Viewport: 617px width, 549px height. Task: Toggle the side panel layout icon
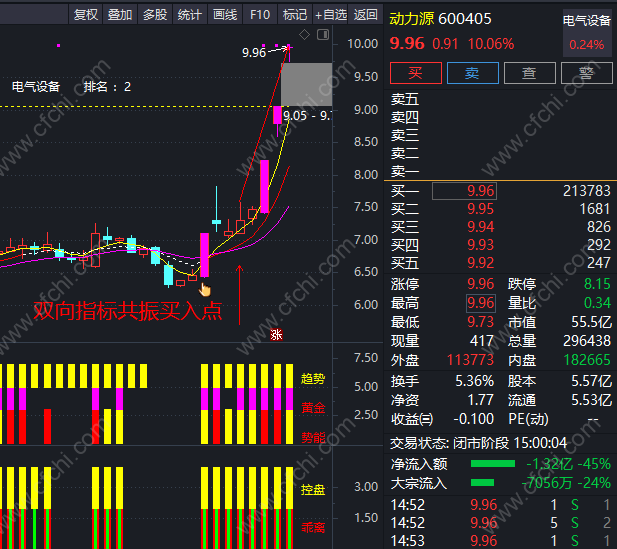click(323, 35)
